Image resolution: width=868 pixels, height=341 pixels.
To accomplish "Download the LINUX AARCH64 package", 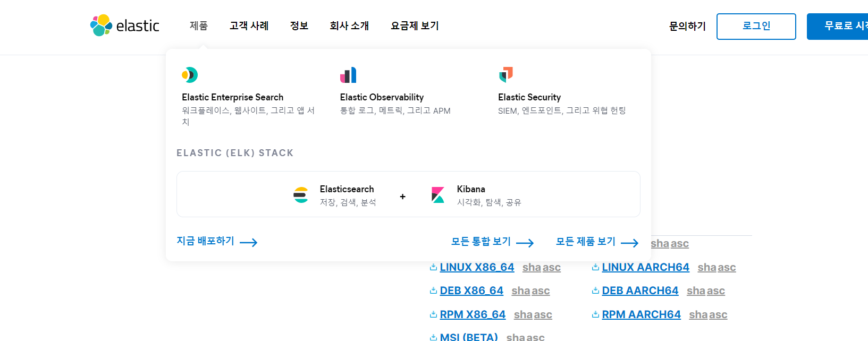I will [x=645, y=267].
